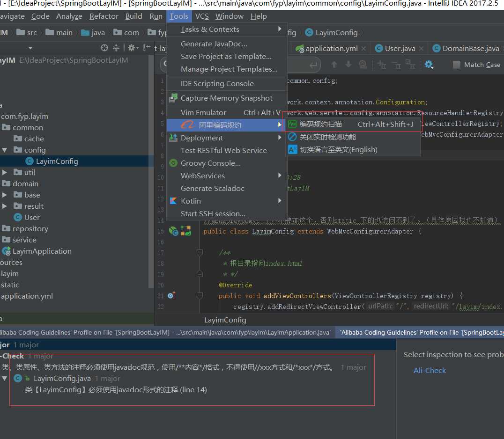Click collapse all icon in project panel

pos(116,48)
